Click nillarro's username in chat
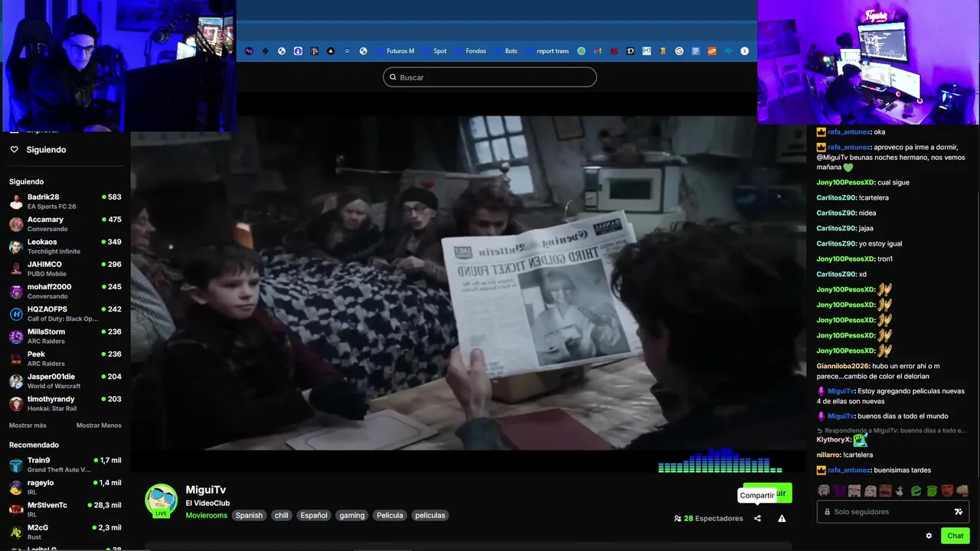Viewport: 980px width, 551px height. pos(828,455)
